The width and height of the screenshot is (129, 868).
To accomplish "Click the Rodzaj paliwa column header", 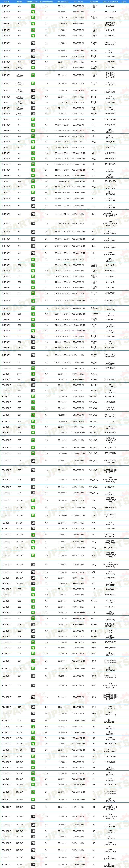I will pos(32,2).
